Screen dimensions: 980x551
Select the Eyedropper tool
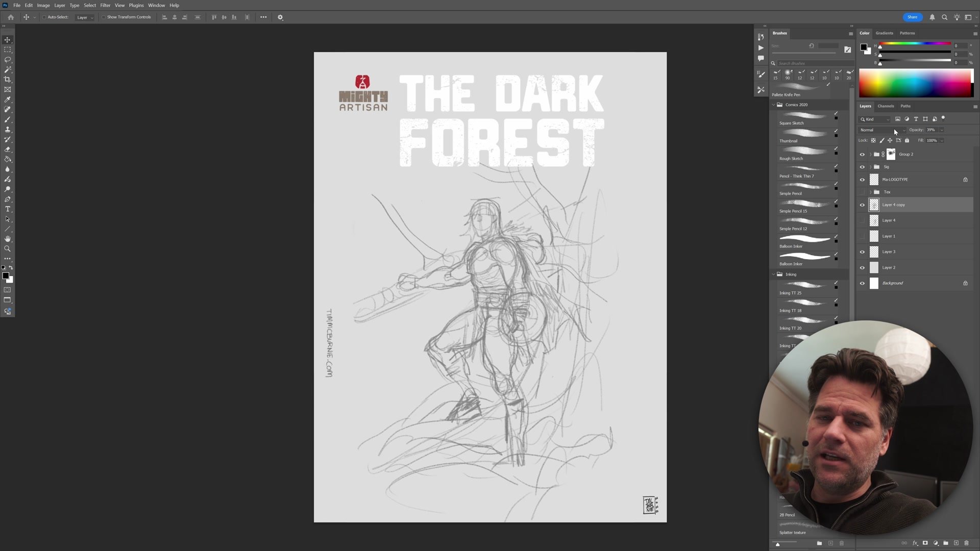(x=8, y=99)
